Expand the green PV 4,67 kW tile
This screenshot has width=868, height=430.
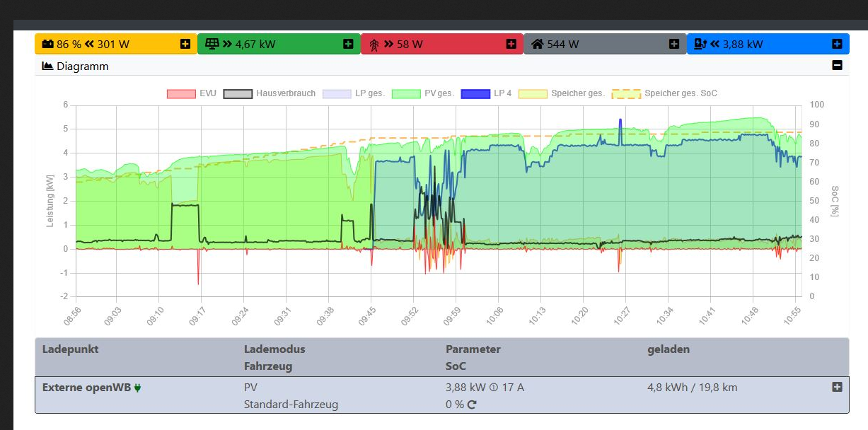[348, 44]
